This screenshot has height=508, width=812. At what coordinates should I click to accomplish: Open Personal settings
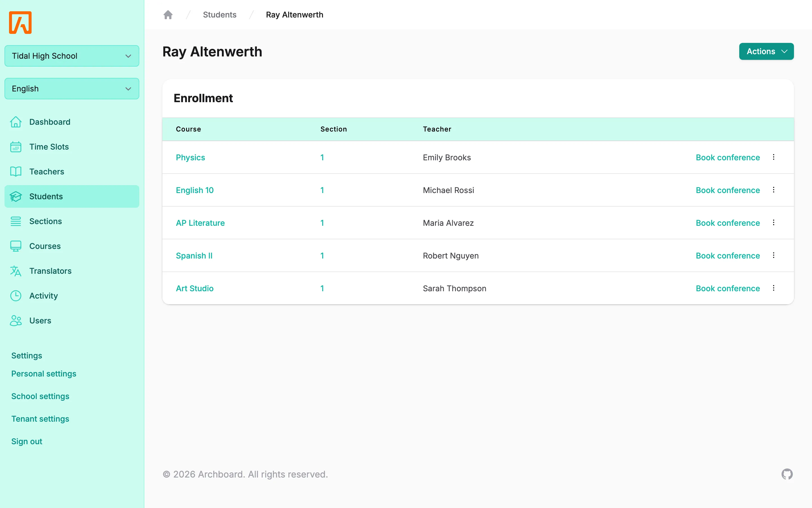click(x=44, y=374)
